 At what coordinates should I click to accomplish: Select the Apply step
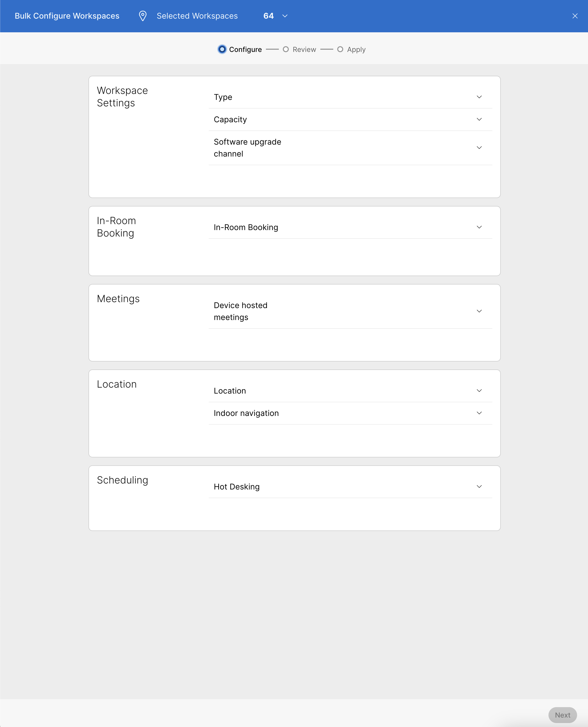pyautogui.click(x=340, y=49)
